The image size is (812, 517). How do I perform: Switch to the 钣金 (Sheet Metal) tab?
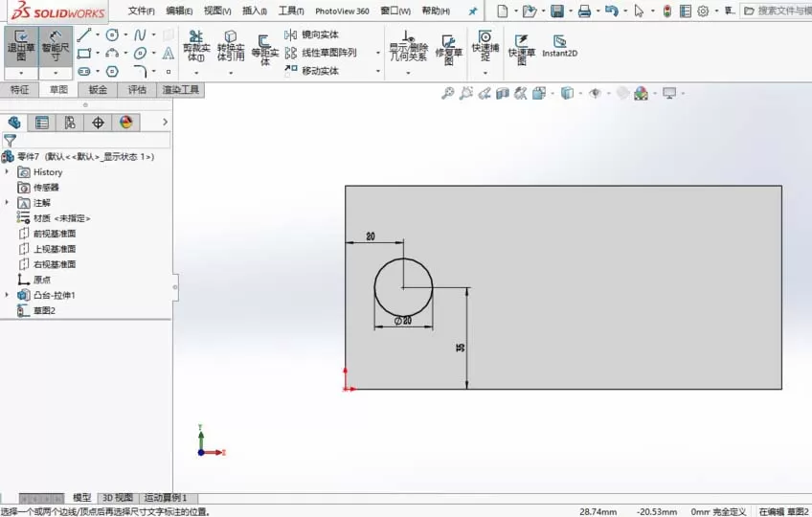(x=98, y=90)
